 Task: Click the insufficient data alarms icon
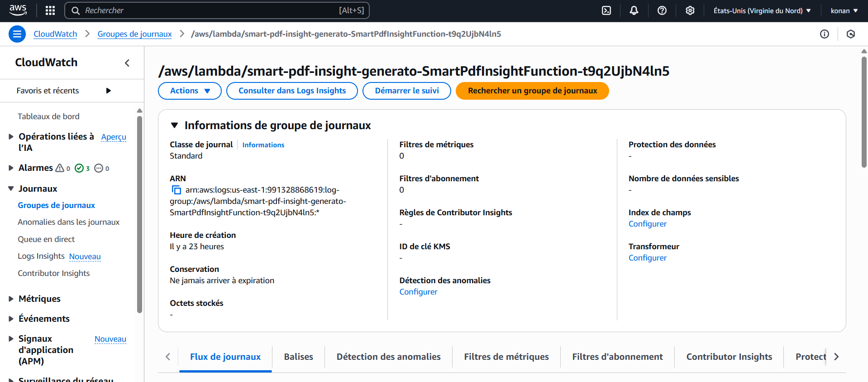(99, 168)
